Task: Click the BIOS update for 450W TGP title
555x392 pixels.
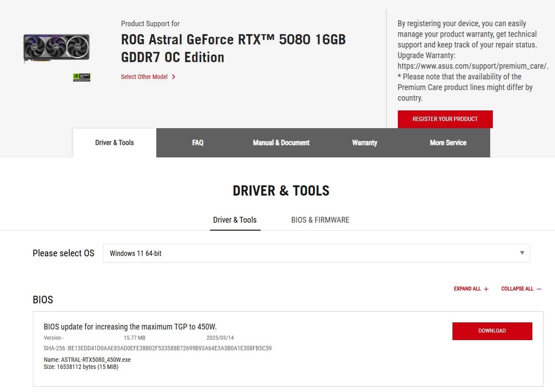Action: pos(130,327)
